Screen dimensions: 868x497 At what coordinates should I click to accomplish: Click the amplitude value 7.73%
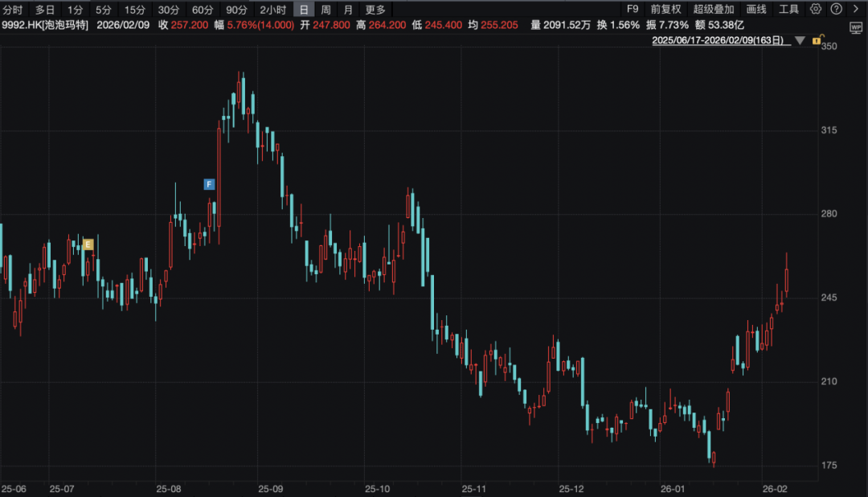[x=674, y=25]
